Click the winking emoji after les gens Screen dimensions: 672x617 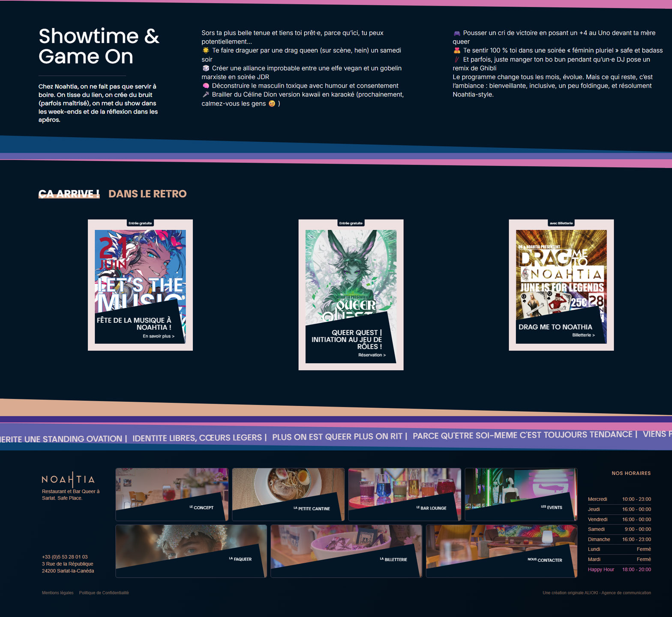(272, 103)
